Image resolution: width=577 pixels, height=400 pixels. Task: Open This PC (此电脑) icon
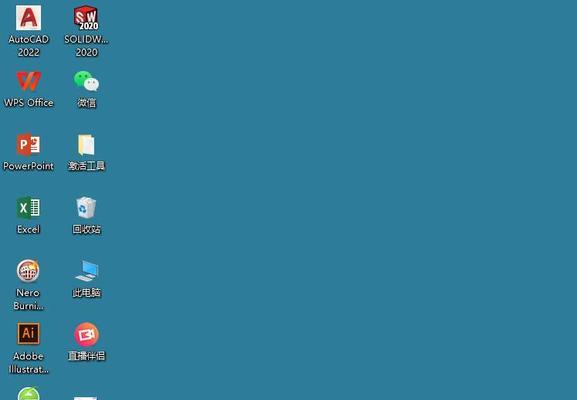tap(86, 271)
